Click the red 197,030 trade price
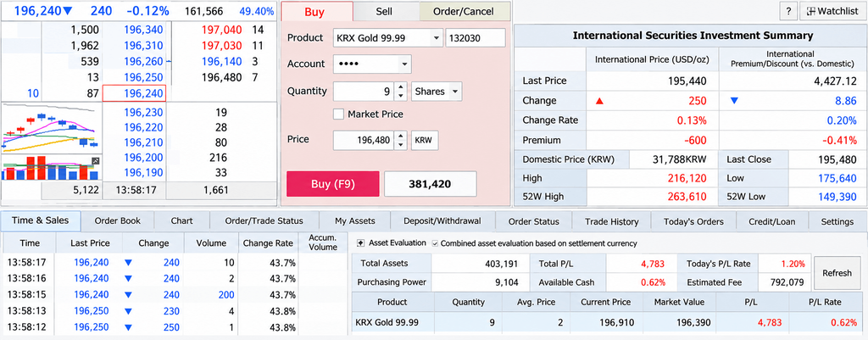868x340 pixels. click(221, 46)
